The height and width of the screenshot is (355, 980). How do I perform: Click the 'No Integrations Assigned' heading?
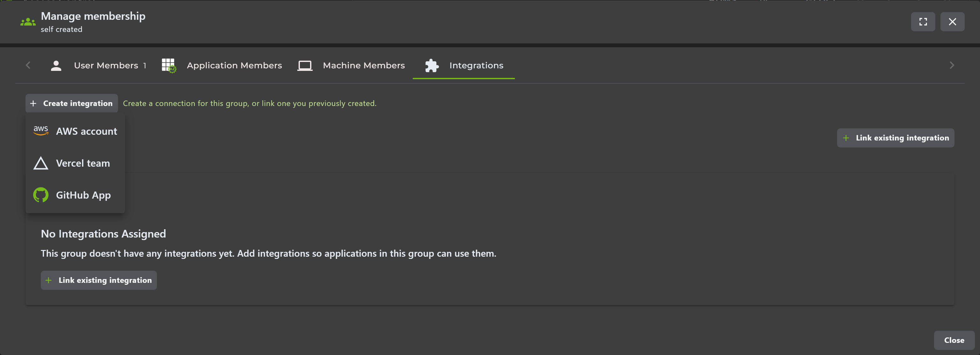coord(103,234)
